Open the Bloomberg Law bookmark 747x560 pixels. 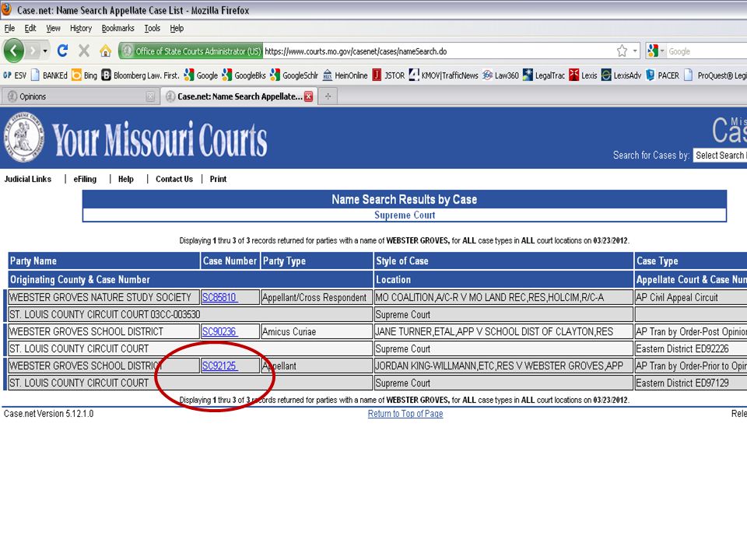click(140, 75)
